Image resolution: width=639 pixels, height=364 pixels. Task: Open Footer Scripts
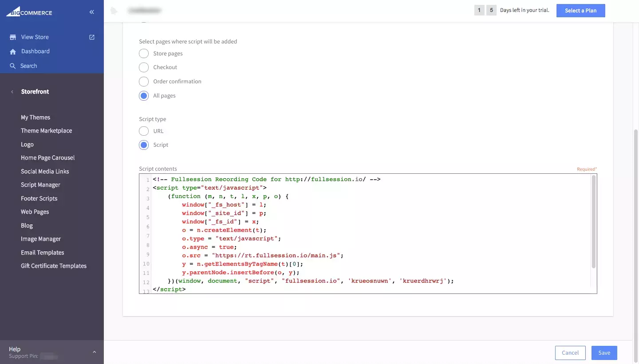[x=39, y=199]
